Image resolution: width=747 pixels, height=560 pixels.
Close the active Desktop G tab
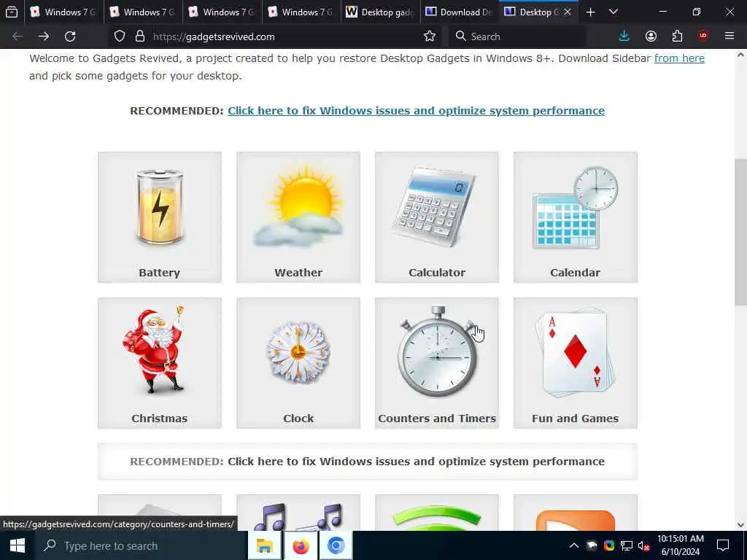tap(568, 12)
